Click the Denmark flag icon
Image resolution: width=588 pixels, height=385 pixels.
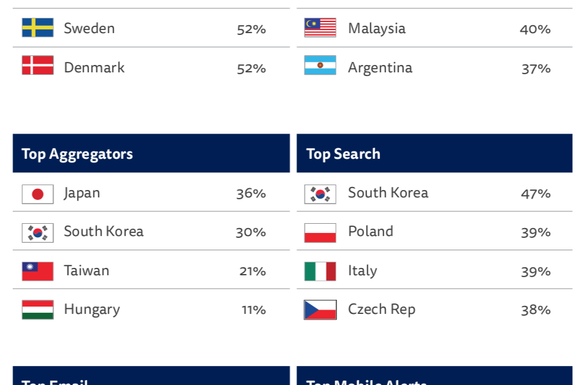(x=37, y=65)
